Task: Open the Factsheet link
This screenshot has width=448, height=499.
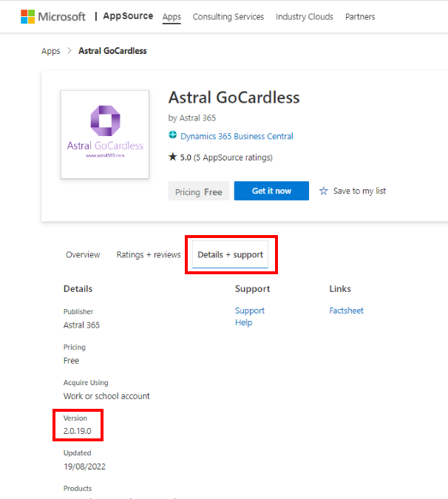Action: pyautogui.click(x=346, y=310)
